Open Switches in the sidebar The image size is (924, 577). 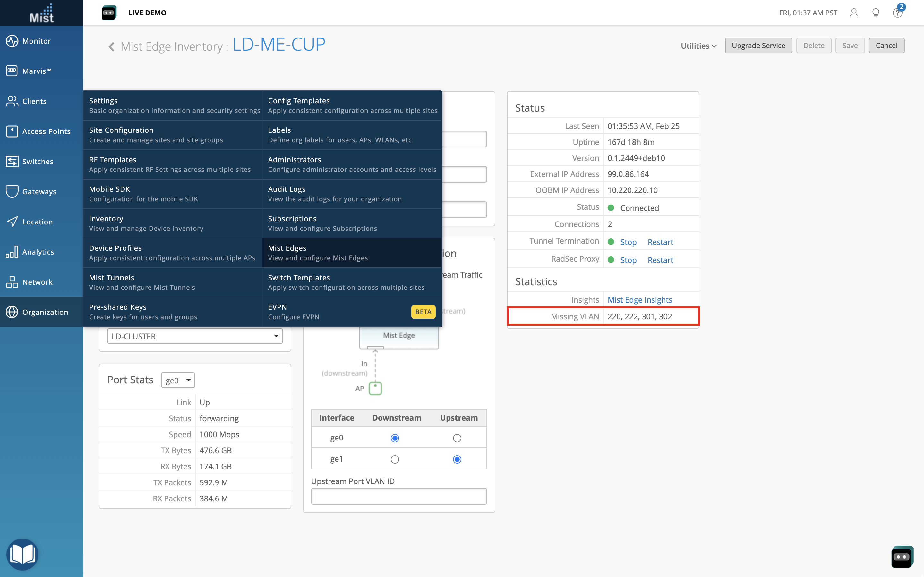pyautogui.click(x=38, y=162)
